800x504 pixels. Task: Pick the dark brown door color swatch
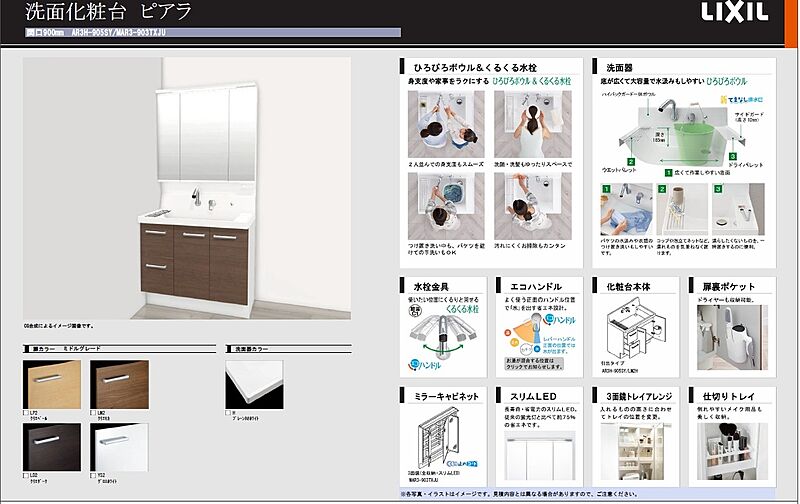pyautogui.click(x=52, y=446)
